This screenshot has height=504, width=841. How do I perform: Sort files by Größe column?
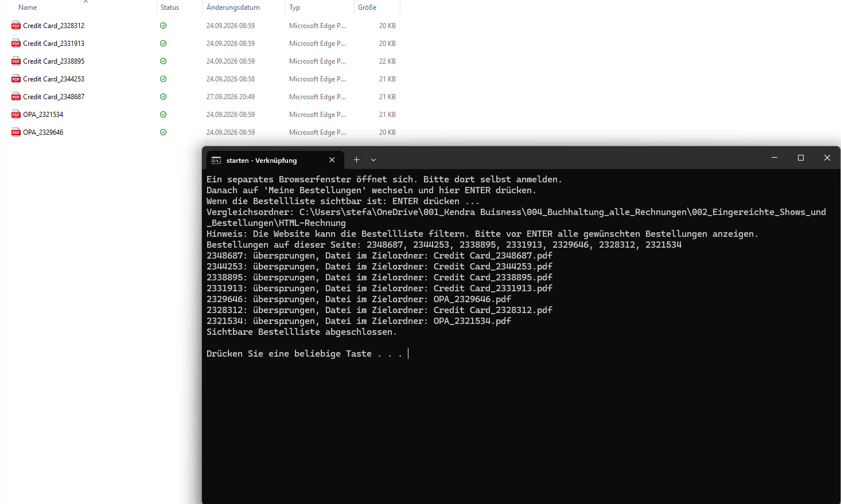(x=367, y=7)
